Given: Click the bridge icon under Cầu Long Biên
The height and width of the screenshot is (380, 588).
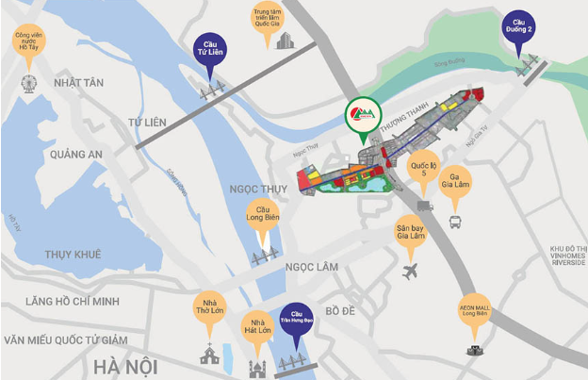Looking at the screenshot, I should 265,256.
